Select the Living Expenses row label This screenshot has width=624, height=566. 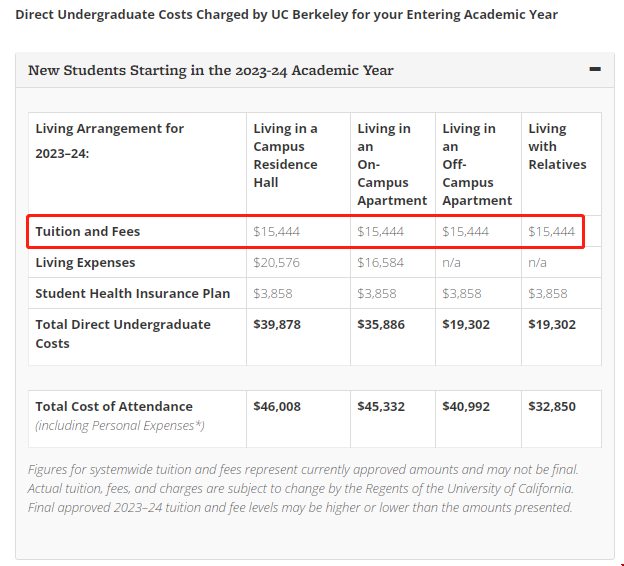(x=85, y=262)
